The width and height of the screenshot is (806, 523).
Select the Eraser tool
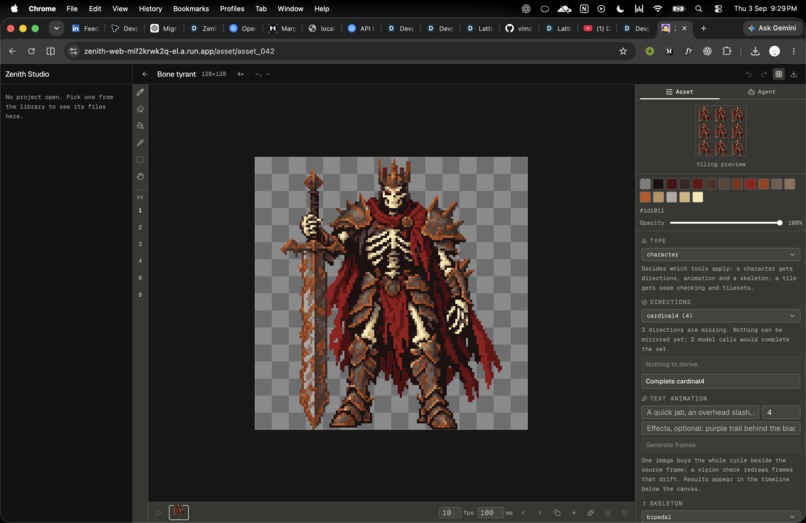point(140,109)
